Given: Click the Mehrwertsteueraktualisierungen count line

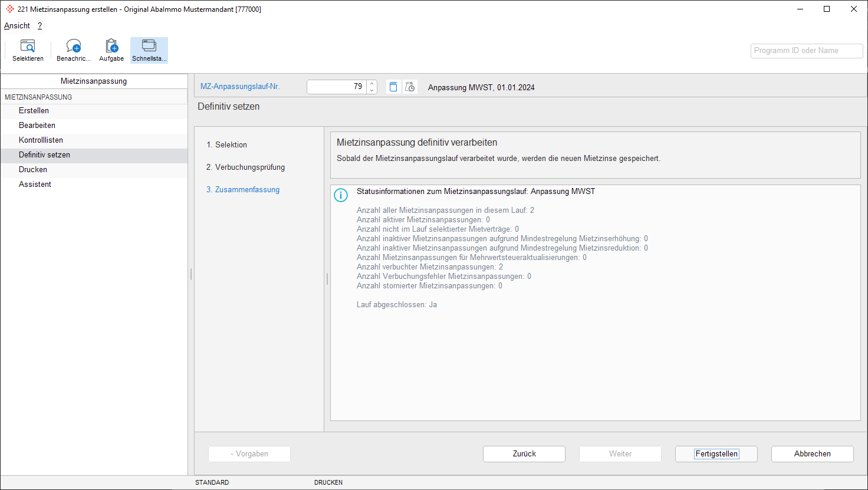Looking at the screenshot, I should pos(472,258).
